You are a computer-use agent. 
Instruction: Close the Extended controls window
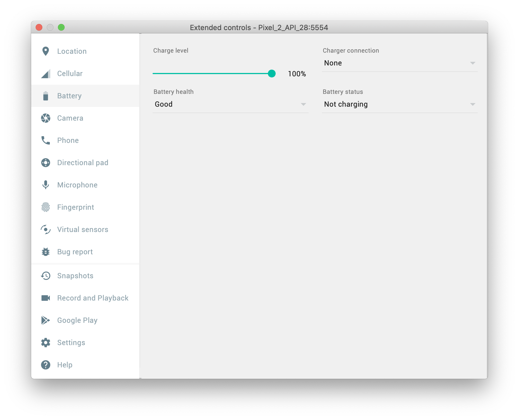point(39,27)
